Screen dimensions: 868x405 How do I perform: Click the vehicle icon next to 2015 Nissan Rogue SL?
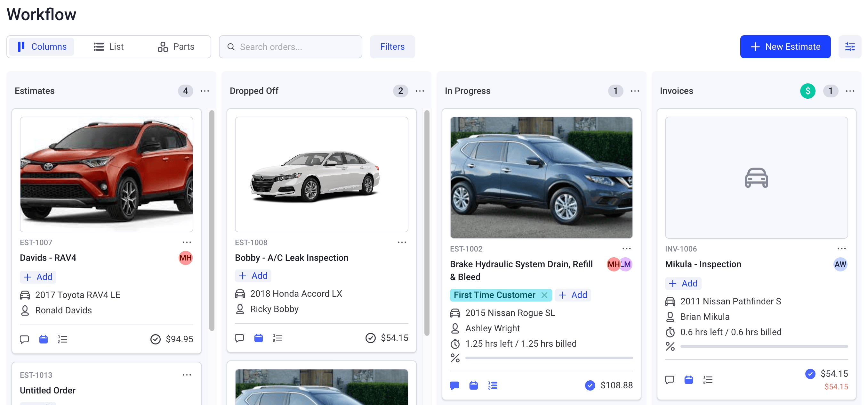pyautogui.click(x=455, y=313)
